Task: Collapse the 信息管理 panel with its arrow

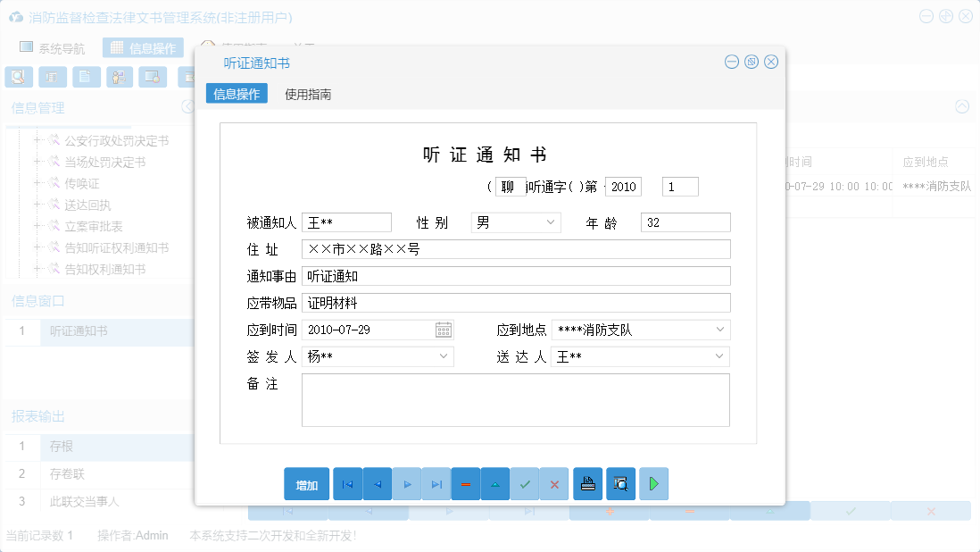Action: pos(187,107)
